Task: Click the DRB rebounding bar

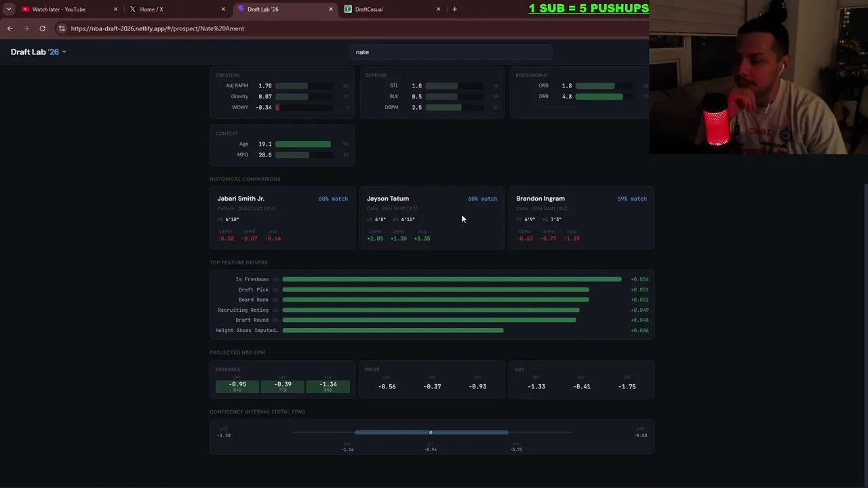Action: (604, 97)
